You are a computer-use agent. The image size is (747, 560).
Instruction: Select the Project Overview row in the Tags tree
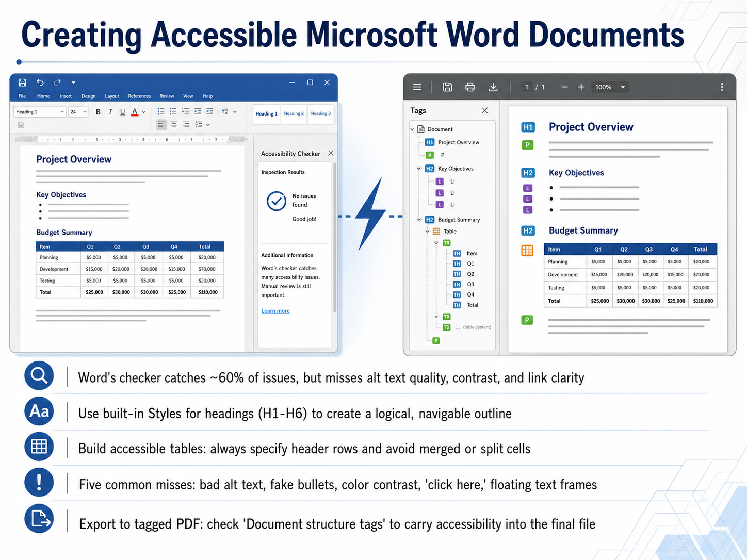point(452,142)
